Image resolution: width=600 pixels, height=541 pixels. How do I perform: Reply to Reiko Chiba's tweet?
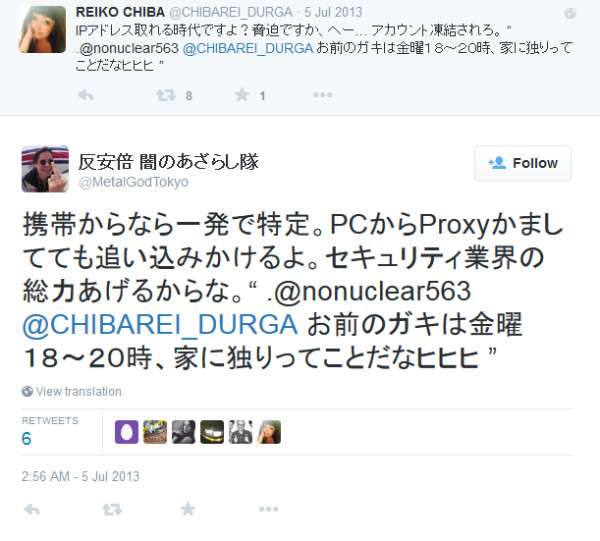85,95
